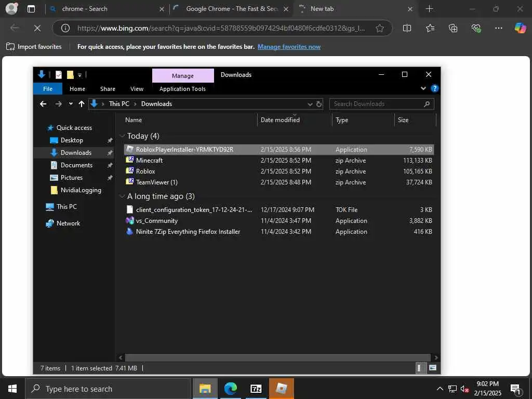Screen dimensions: 532x399
Task: Switch to the New tab tab
Action: point(356,9)
